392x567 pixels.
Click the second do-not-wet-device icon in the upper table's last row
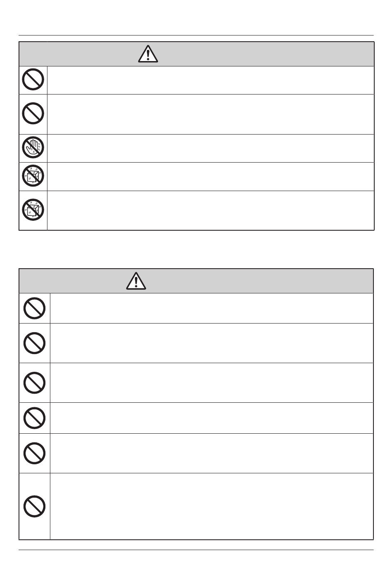(33, 210)
